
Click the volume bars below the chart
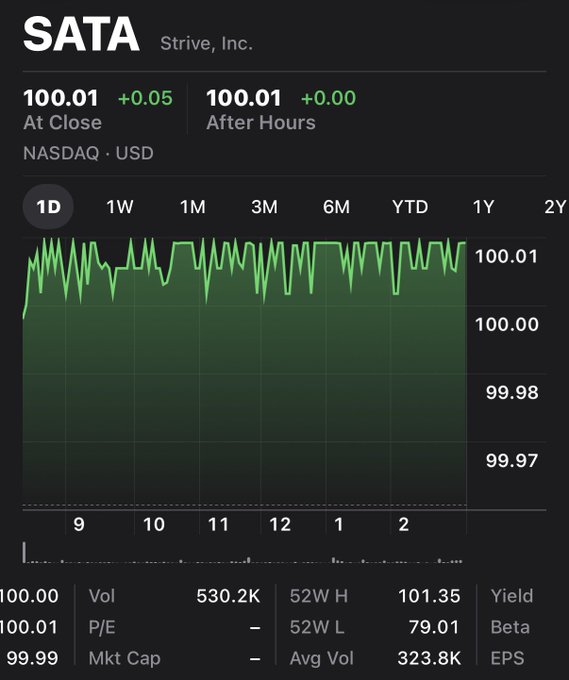243,553
